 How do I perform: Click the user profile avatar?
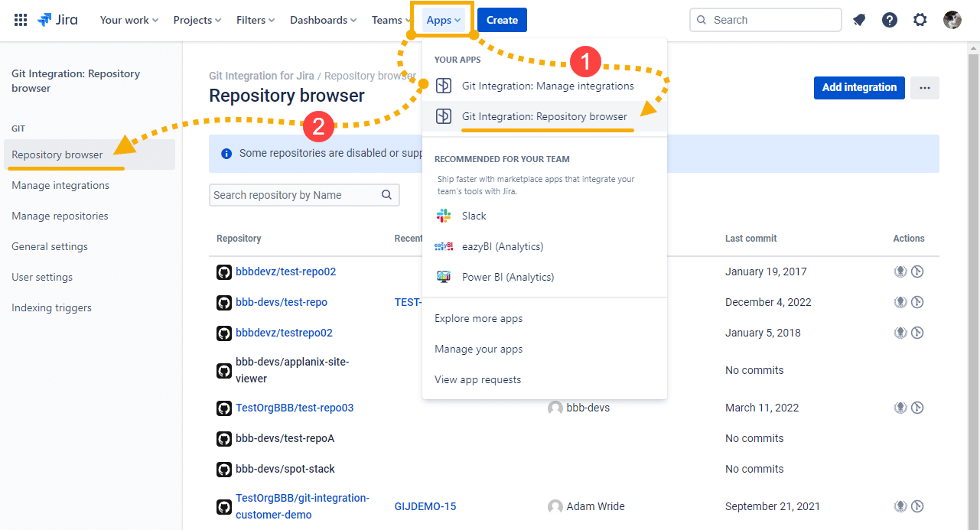(x=952, y=20)
